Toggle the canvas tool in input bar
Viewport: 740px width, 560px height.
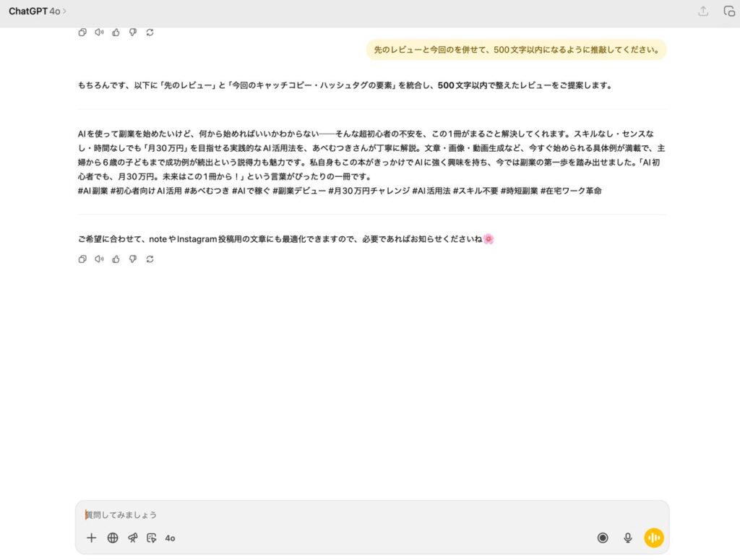pos(151,538)
